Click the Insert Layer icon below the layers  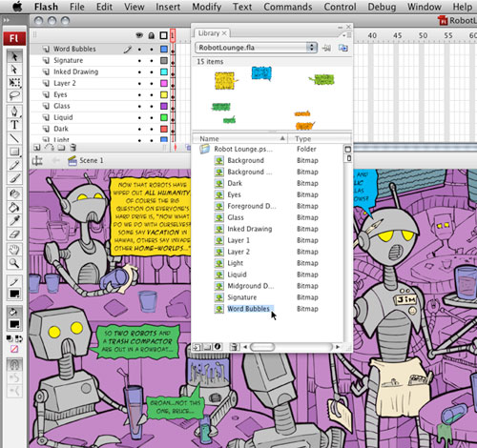pyautogui.click(x=37, y=148)
